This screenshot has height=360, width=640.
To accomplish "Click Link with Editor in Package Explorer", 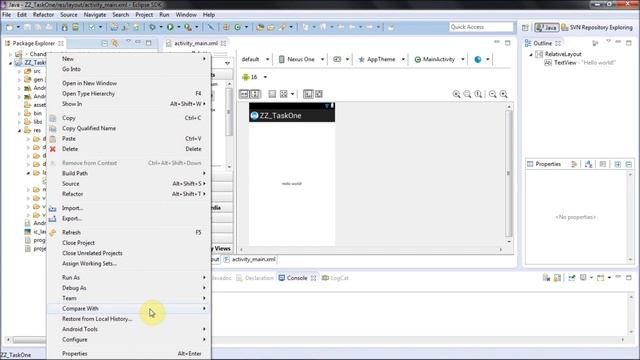I will [x=116, y=43].
